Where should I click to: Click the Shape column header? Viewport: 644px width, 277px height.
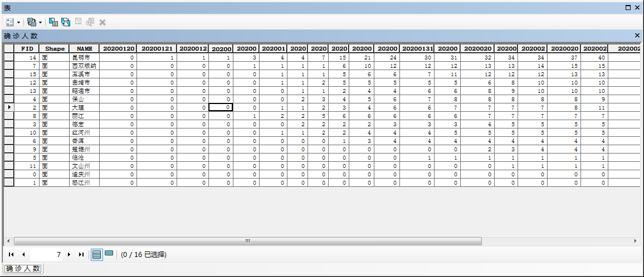(x=55, y=49)
